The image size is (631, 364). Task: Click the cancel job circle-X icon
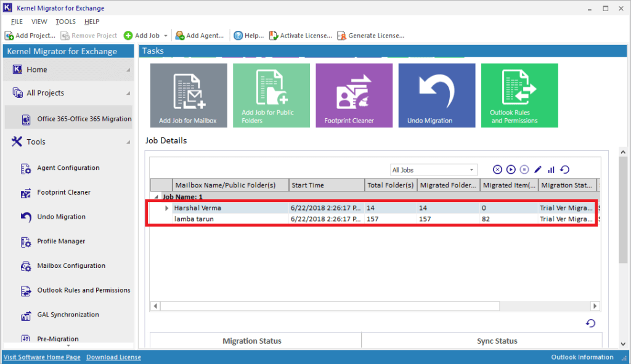[497, 169]
